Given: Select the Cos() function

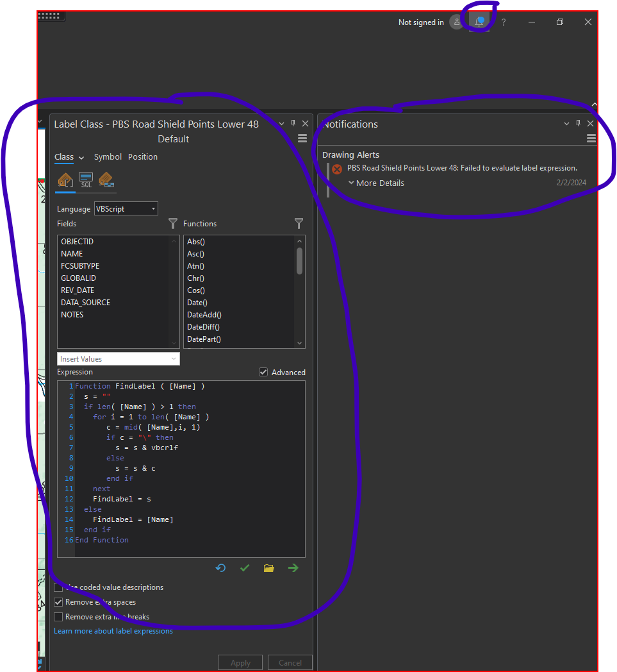Looking at the screenshot, I should point(196,290).
